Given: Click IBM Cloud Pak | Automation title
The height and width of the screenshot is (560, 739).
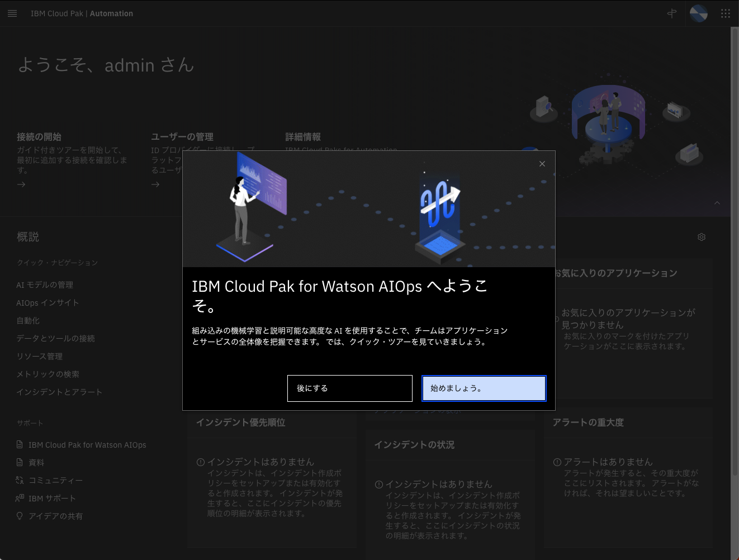Looking at the screenshot, I should pyautogui.click(x=82, y=13).
